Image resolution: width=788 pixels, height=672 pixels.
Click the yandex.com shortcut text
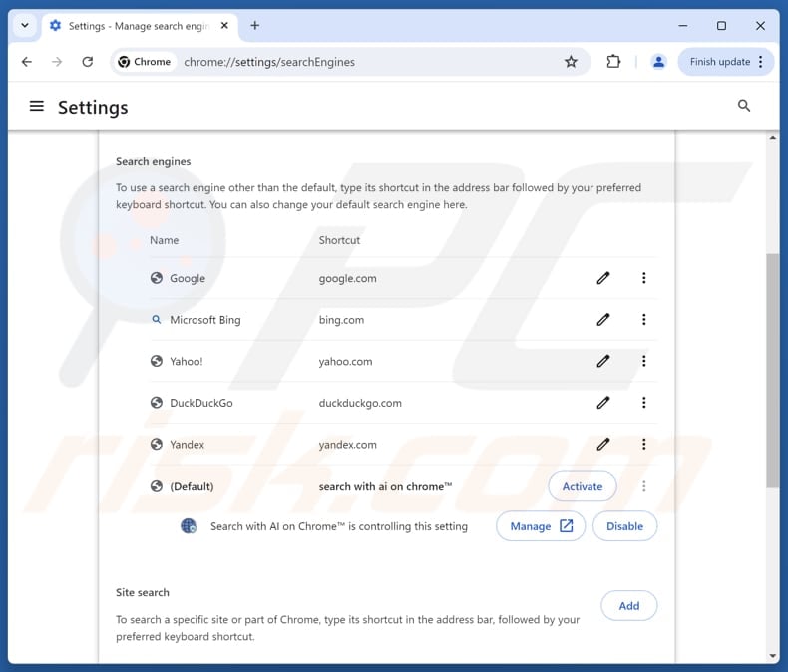[x=347, y=445]
